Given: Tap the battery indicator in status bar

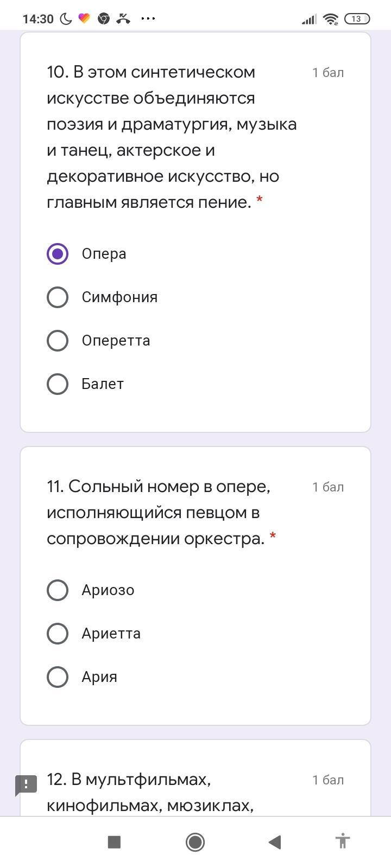Looking at the screenshot, I should [x=356, y=19].
